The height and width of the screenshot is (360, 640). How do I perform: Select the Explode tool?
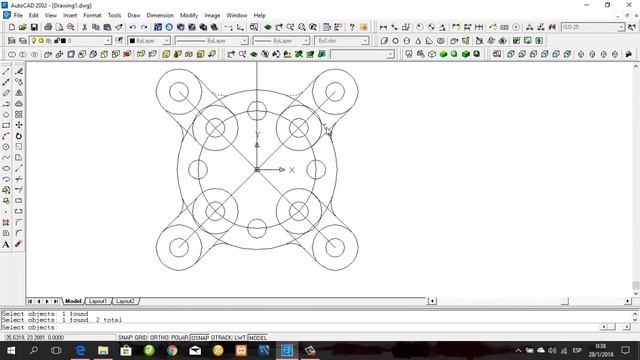click(x=19, y=244)
